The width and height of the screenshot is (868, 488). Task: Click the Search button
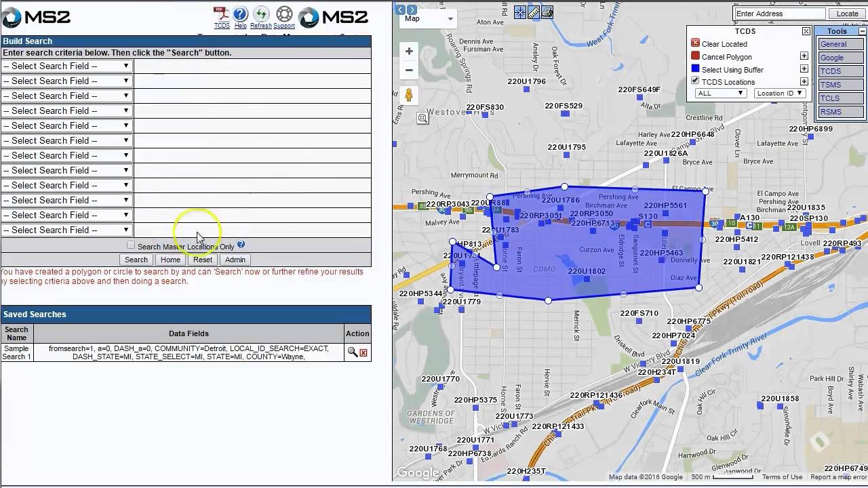click(x=136, y=260)
